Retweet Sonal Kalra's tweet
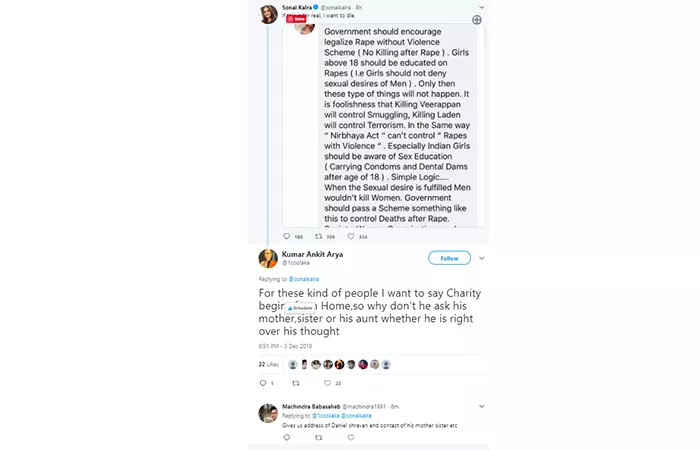 click(319, 237)
